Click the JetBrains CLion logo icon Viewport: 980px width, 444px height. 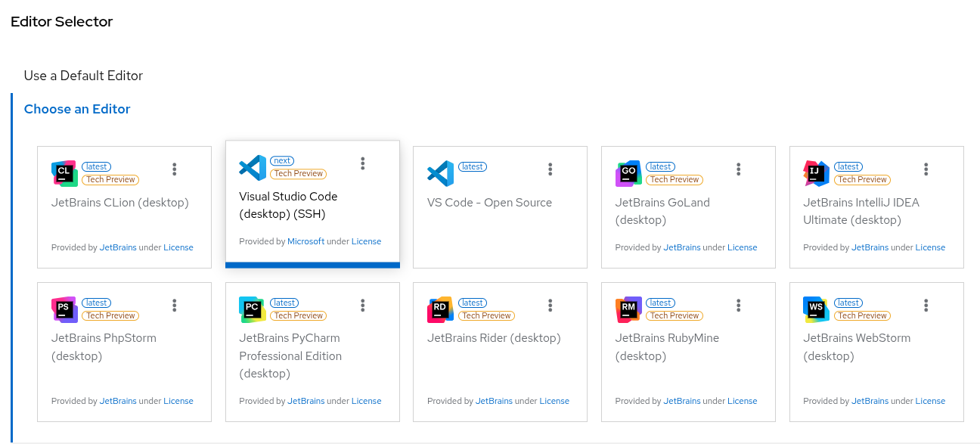coord(64,173)
